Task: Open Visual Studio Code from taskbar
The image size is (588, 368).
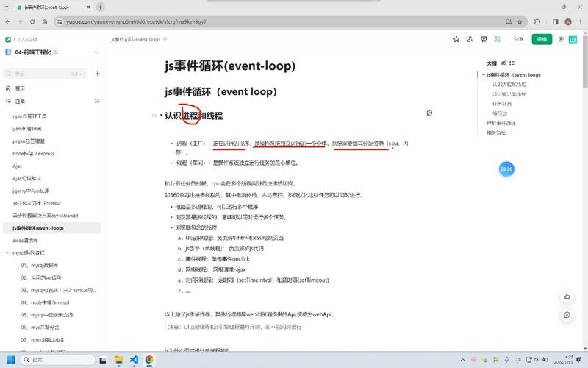Action: click(x=134, y=360)
